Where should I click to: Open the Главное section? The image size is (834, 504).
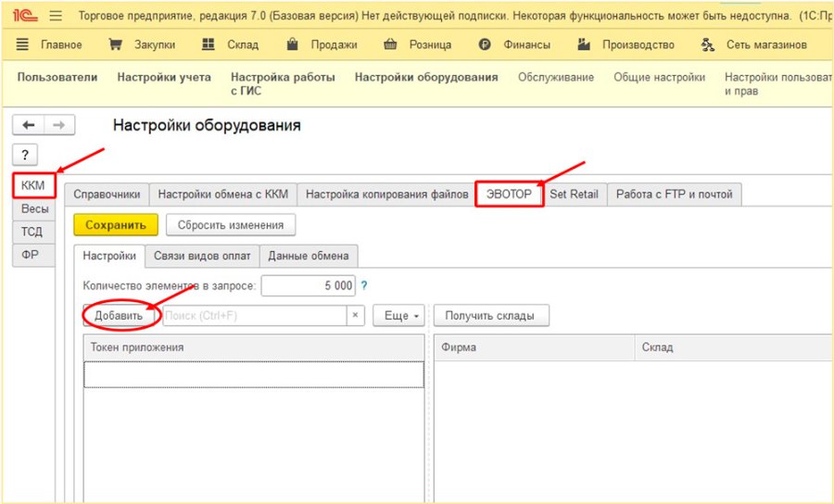point(49,44)
